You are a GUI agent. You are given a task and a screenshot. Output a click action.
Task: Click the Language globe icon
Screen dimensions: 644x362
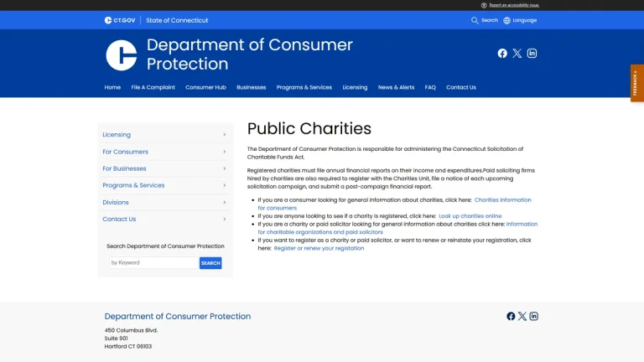506,20
